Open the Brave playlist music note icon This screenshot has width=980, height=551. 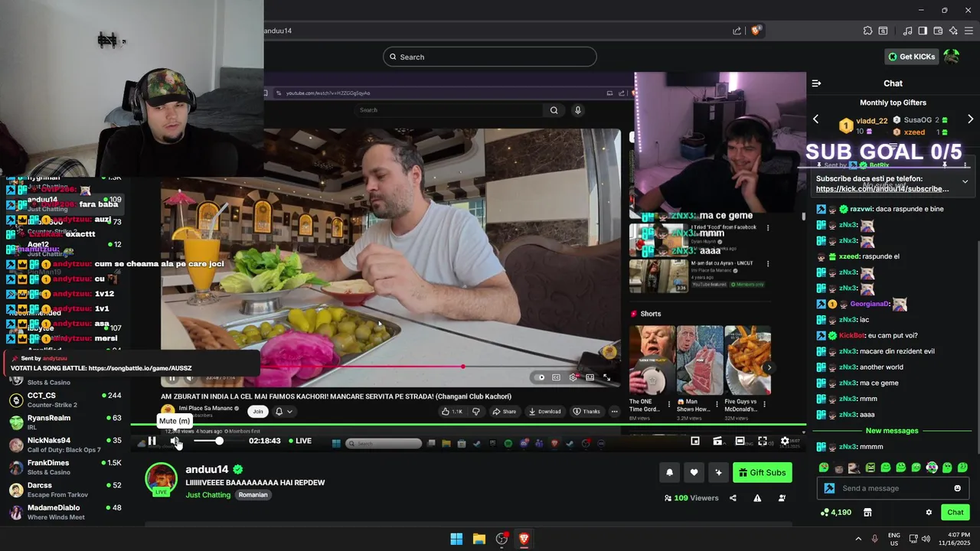point(907,31)
